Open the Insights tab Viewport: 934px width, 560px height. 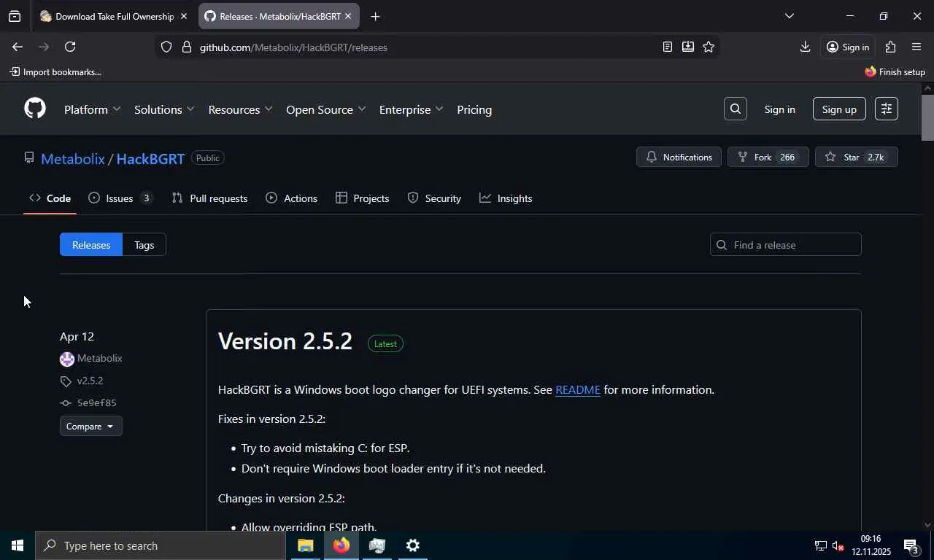pyautogui.click(x=506, y=198)
